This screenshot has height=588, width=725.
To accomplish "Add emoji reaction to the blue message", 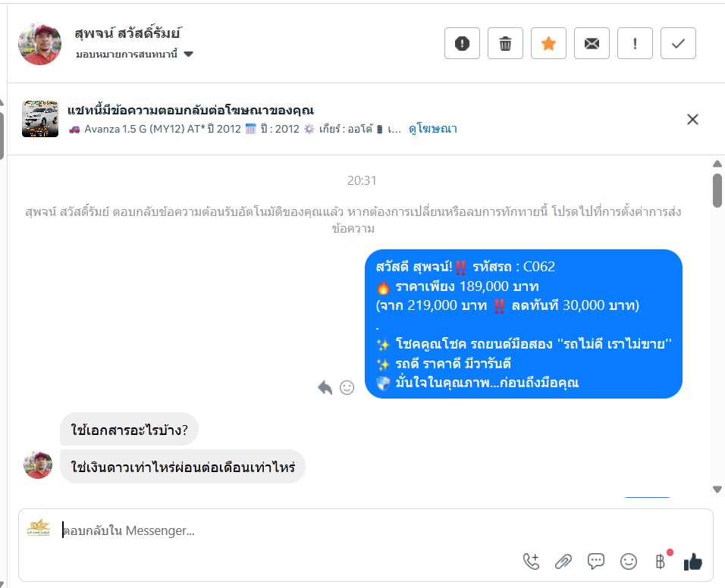I will pyautogui.click(x=347, y=387).
